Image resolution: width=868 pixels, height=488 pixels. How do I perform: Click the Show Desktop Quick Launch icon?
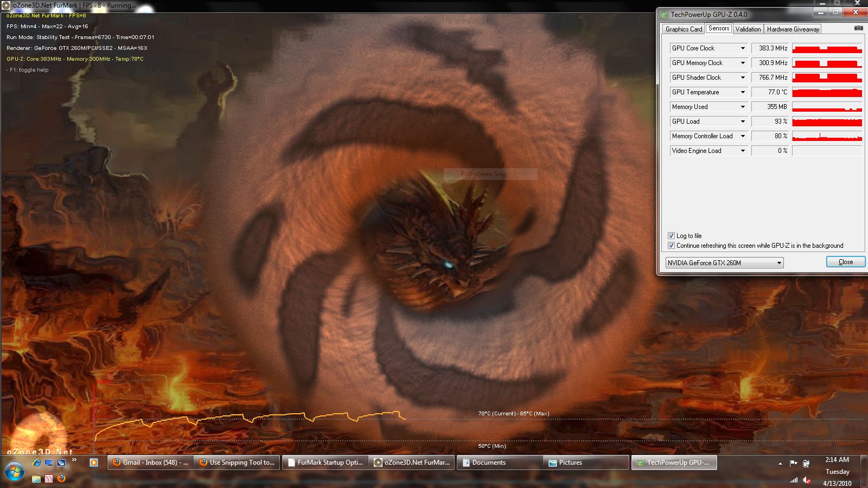coord(49,463)
